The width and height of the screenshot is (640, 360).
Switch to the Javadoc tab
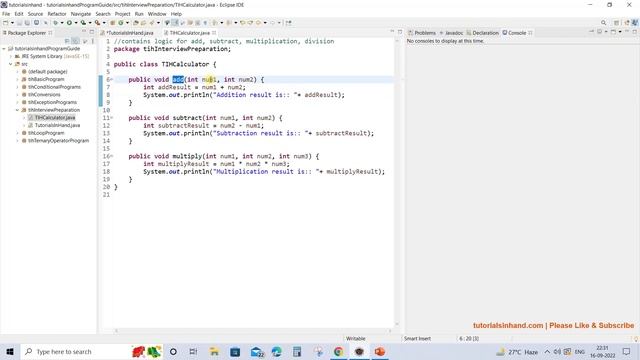[x=452, y=33]
